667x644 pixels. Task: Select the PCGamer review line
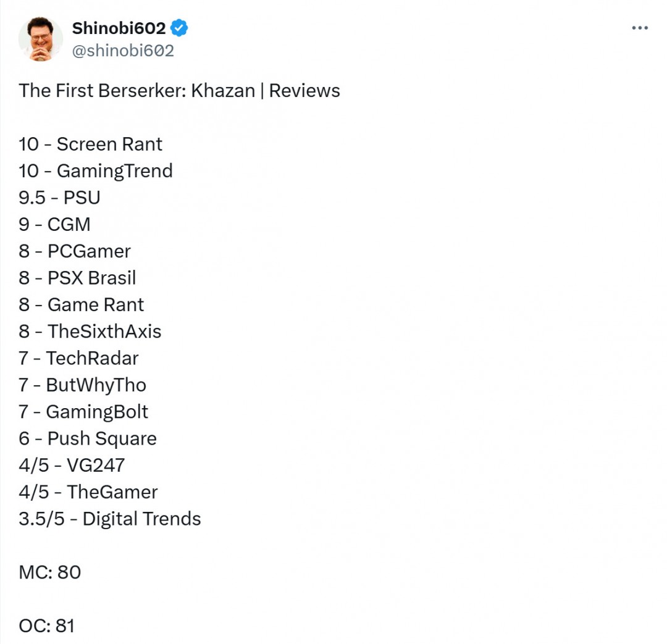point(75,251)
